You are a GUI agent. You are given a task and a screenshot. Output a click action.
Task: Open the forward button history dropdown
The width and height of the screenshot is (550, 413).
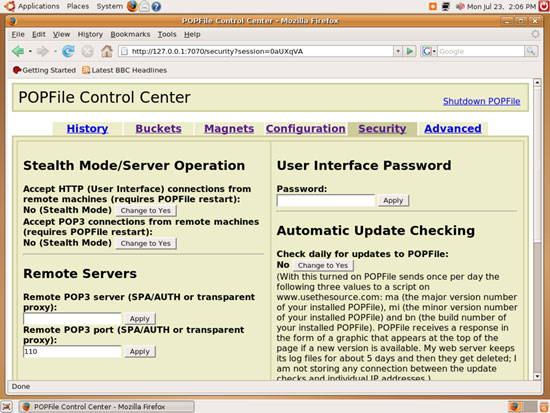(55, 51)
